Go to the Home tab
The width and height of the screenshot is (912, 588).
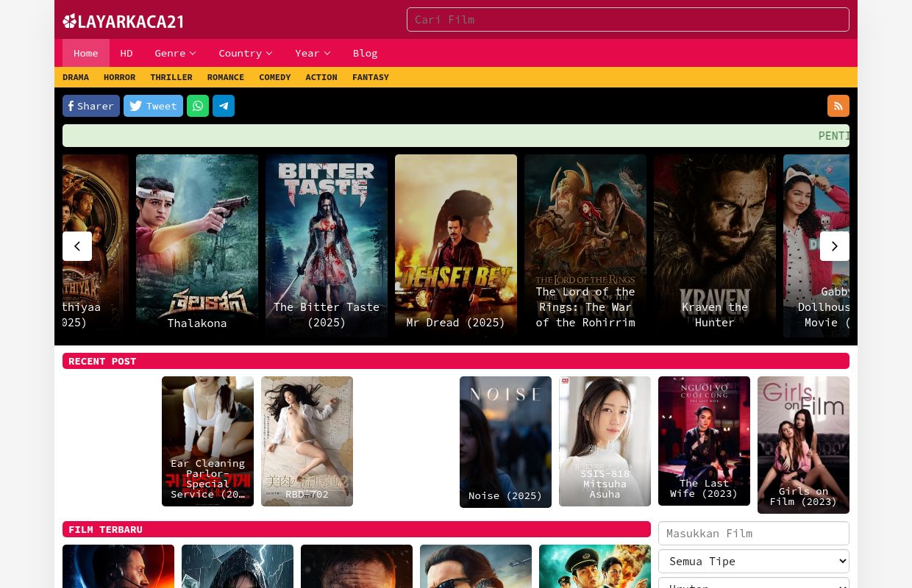click(85, 53)
